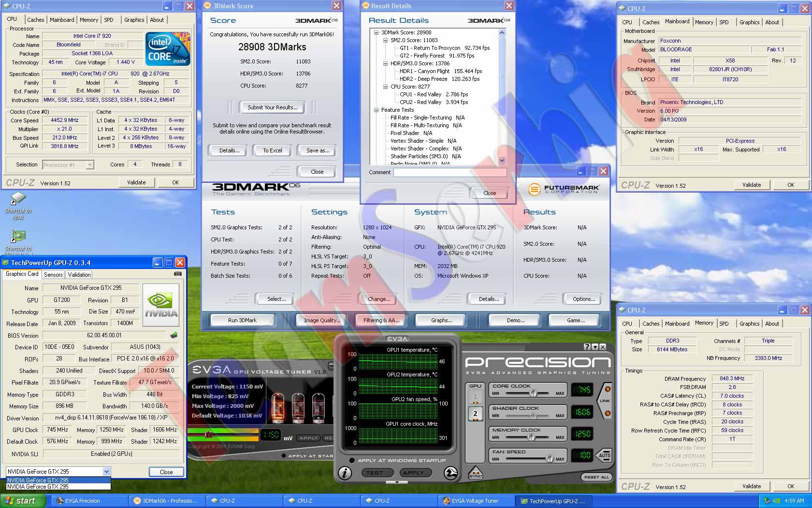Collapse Feature Tests tree node
Screen dimensions: 812x508
tap(376, 110)
